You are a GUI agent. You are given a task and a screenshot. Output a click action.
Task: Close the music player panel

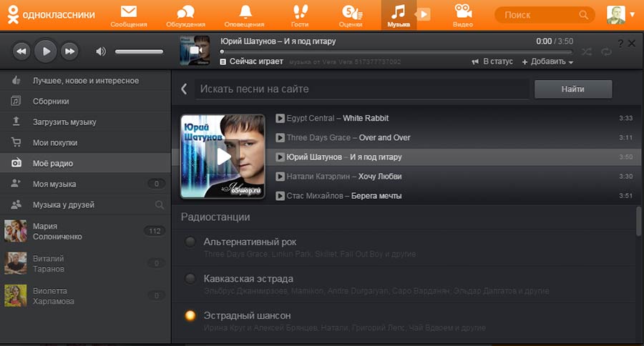coord(632,43)
